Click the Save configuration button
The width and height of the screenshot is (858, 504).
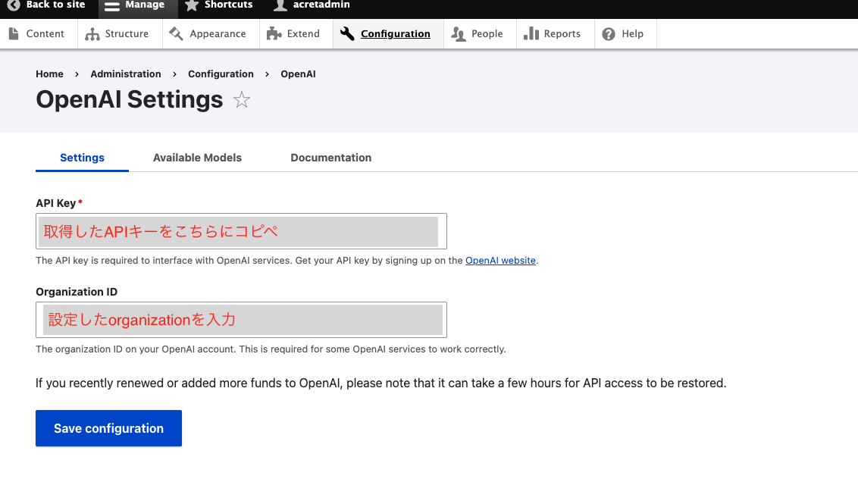[108, 428]
